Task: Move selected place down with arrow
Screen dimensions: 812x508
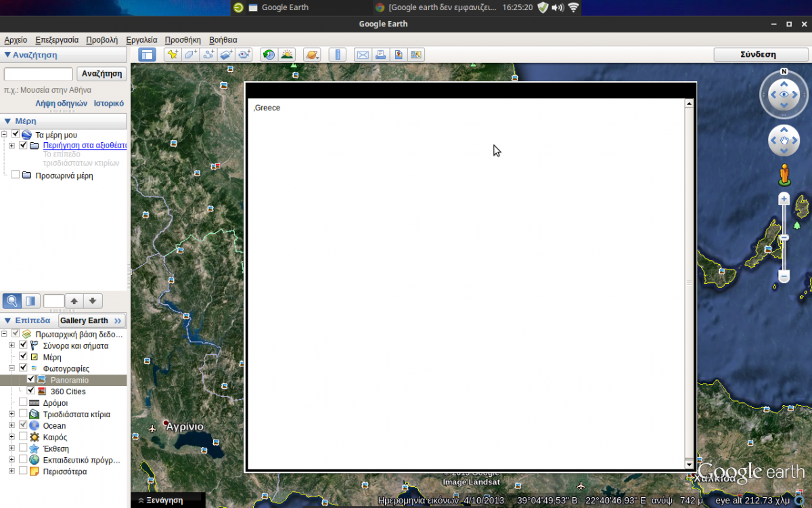Action: point(93,301)
